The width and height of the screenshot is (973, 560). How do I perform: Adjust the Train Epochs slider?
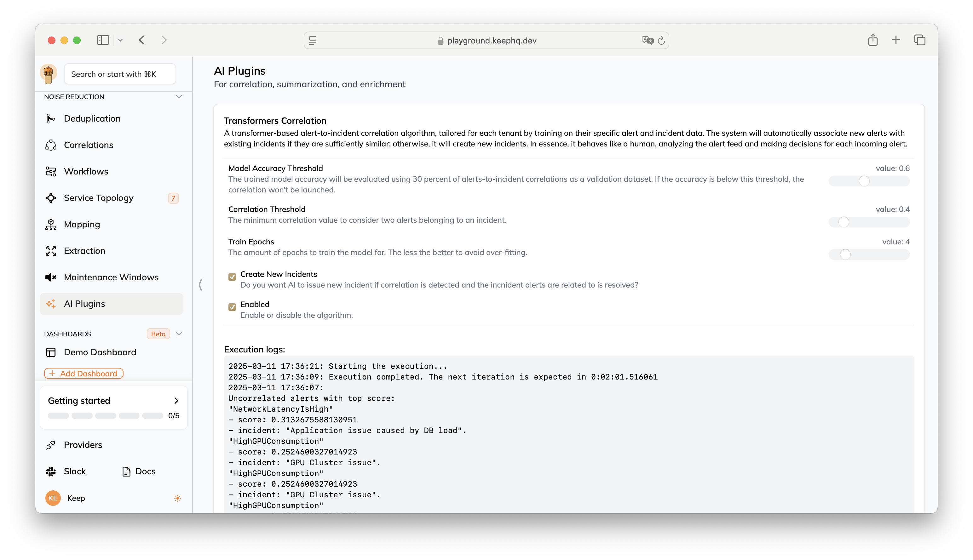click(x=869, y=254)
